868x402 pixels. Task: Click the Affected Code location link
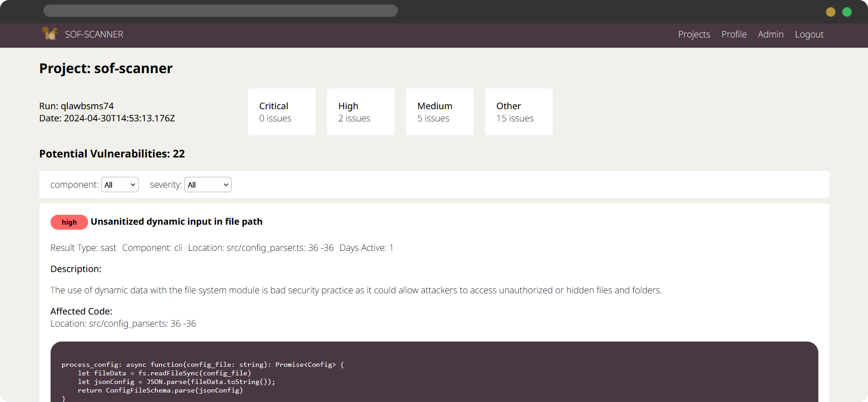tap(123, 323)
